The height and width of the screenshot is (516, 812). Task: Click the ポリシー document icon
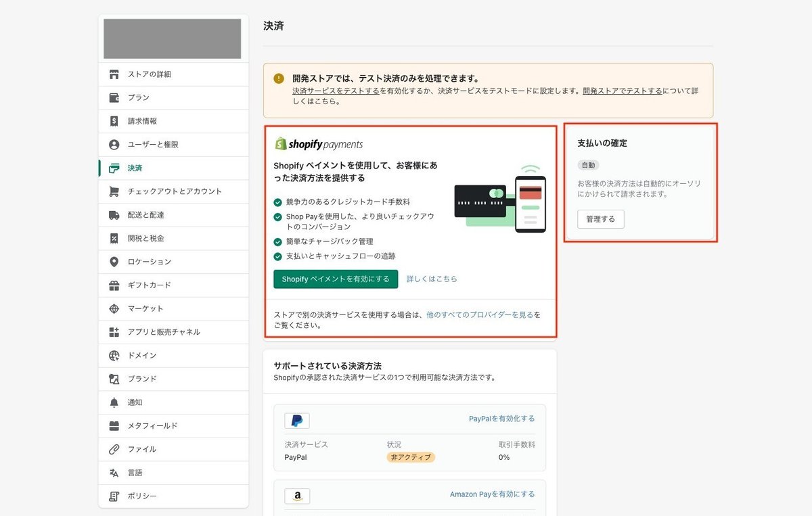(x=114, y=496)
